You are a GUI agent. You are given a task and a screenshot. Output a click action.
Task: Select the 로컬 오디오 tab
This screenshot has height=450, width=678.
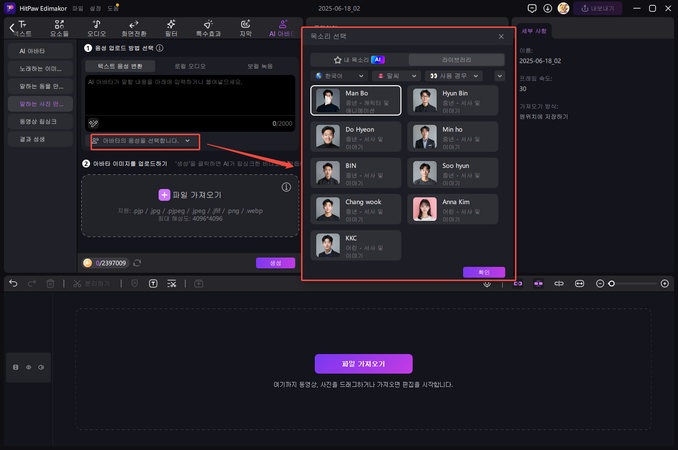click(x=190, y=66)
